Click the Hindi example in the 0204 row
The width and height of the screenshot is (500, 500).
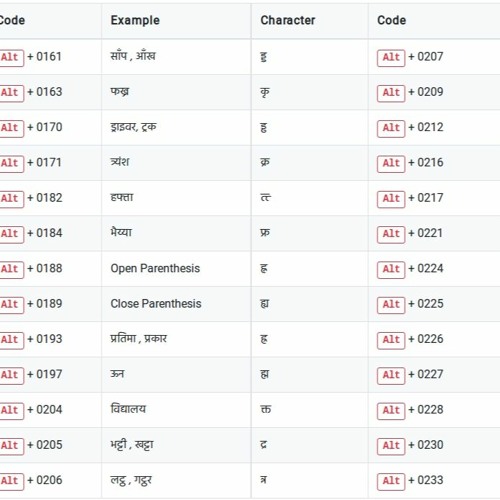128,409
